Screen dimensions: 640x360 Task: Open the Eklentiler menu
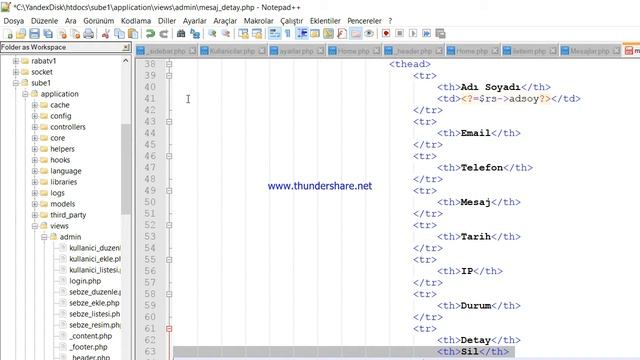(x=325, y=21)
